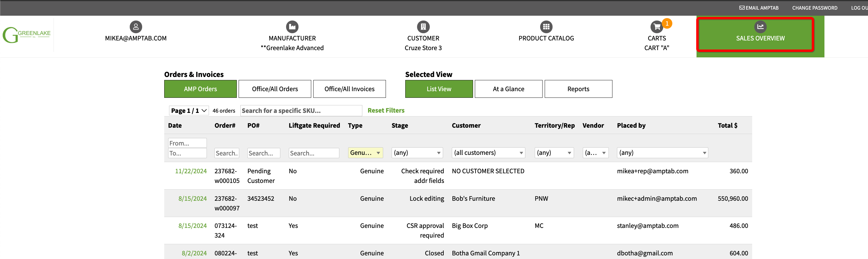
Task: Open order dated 11/22/2024
Action: tap(191, 171)
